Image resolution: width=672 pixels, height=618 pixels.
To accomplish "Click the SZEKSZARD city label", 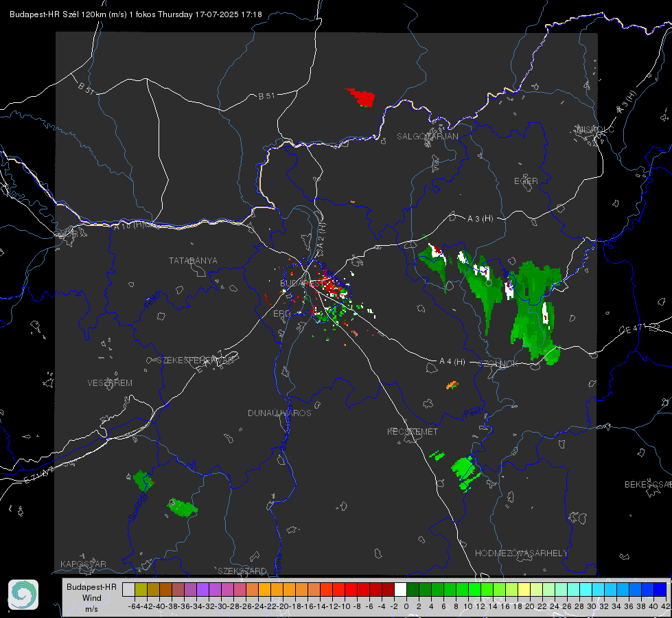I will (242, 571).
